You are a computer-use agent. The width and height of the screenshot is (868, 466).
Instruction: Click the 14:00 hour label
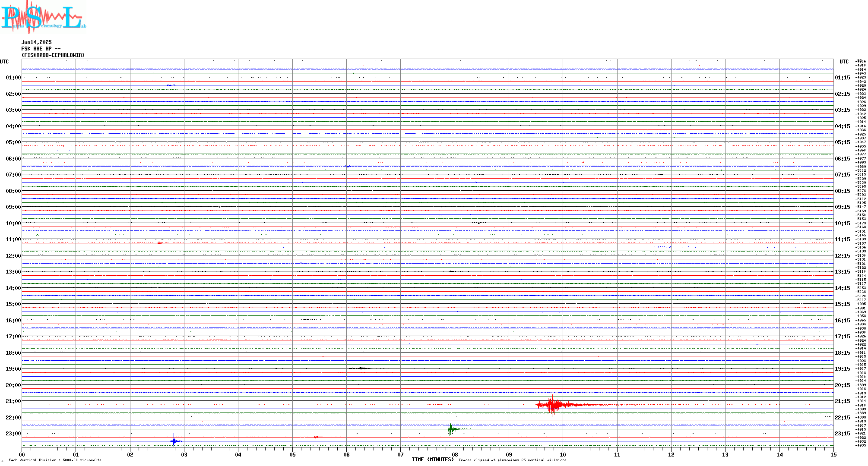[x=13, y=288]
